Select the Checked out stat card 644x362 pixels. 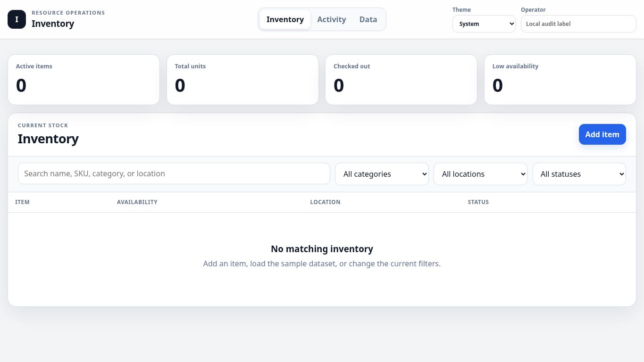tap(401, 80)
